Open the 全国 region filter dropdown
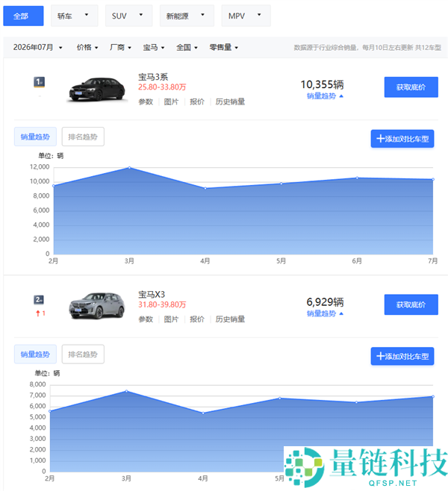 [187, 47]
